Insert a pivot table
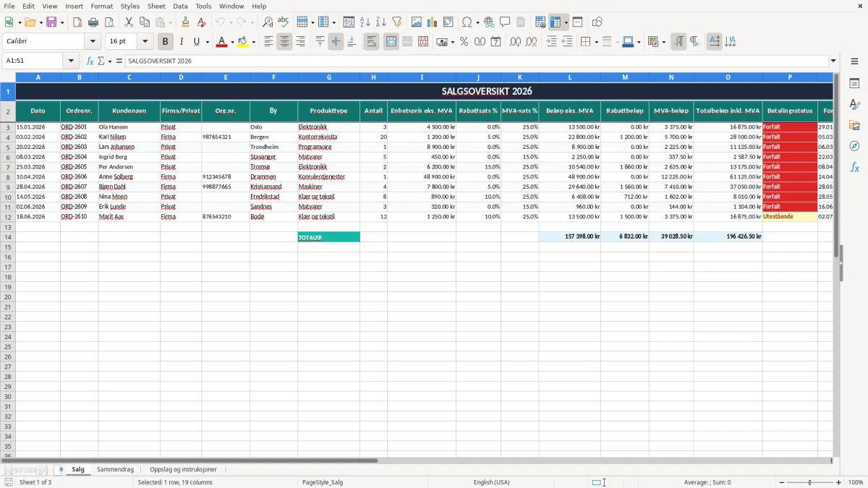 tap(448, 22)
